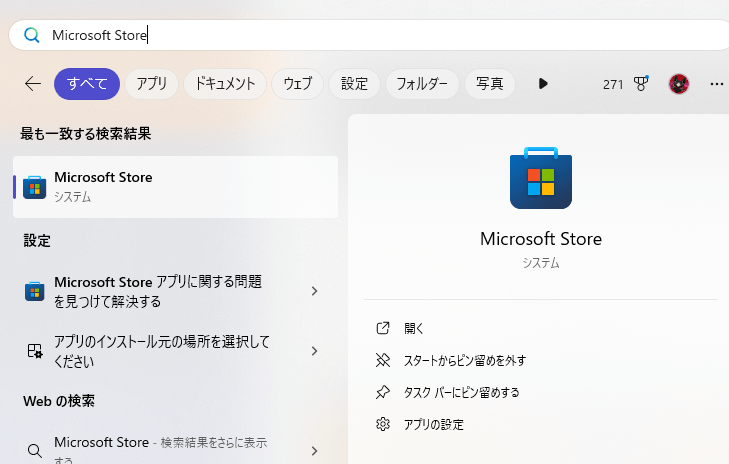729x464 pixels.
Task: Click inside the Microsoft Store search field
Action: 372,35
